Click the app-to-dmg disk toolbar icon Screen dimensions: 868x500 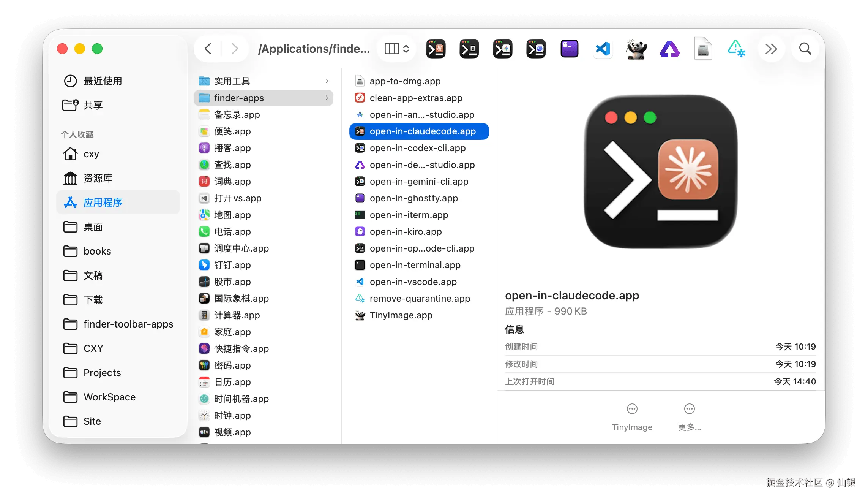[x=703, y=49]
